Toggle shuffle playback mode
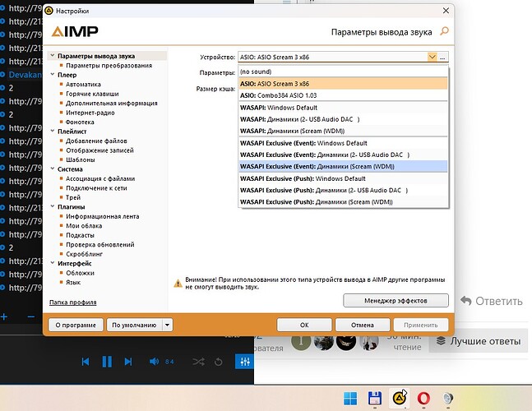Screen dimensions: 532x411 pos(198,362)
